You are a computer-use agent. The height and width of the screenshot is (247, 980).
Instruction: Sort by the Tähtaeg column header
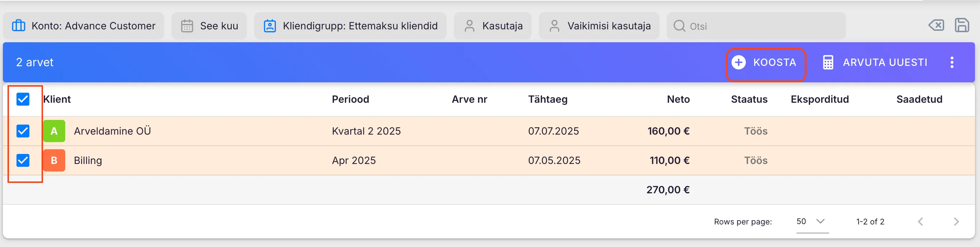click(547, 99)
